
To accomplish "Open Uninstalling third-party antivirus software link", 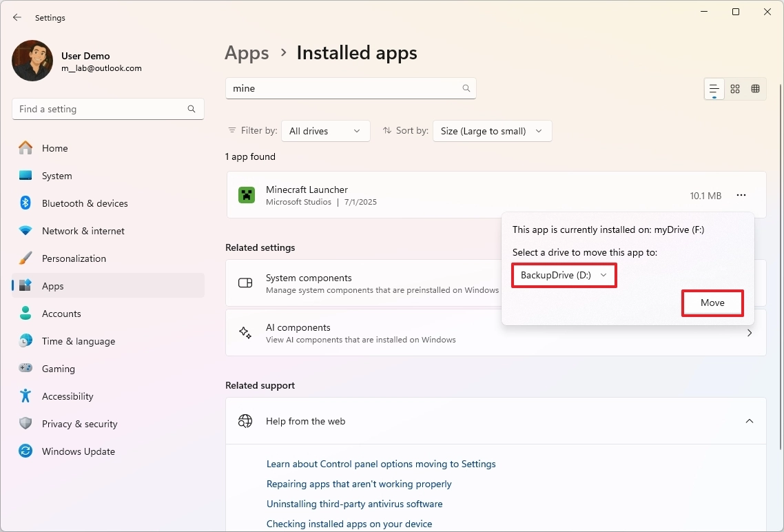I will coord(355,504).
